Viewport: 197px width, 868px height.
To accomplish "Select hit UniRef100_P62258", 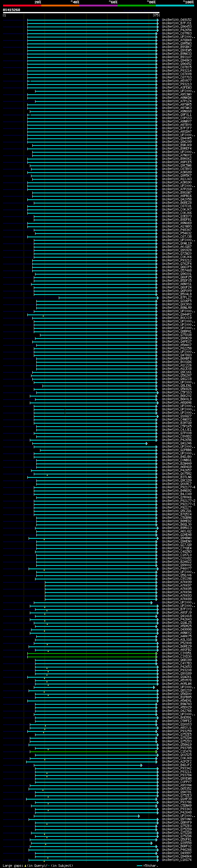I will pyautogui.click(x=177, y=349).
